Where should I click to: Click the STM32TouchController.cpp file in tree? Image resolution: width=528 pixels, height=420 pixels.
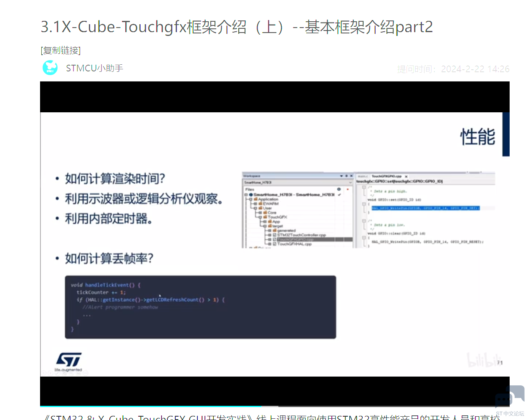point(301,235)
